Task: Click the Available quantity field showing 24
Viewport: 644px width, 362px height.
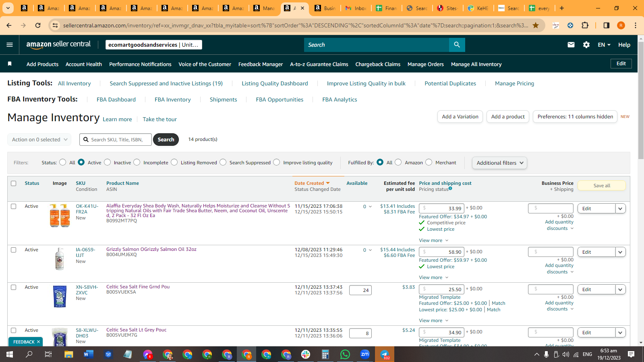Action: (360, 290)
